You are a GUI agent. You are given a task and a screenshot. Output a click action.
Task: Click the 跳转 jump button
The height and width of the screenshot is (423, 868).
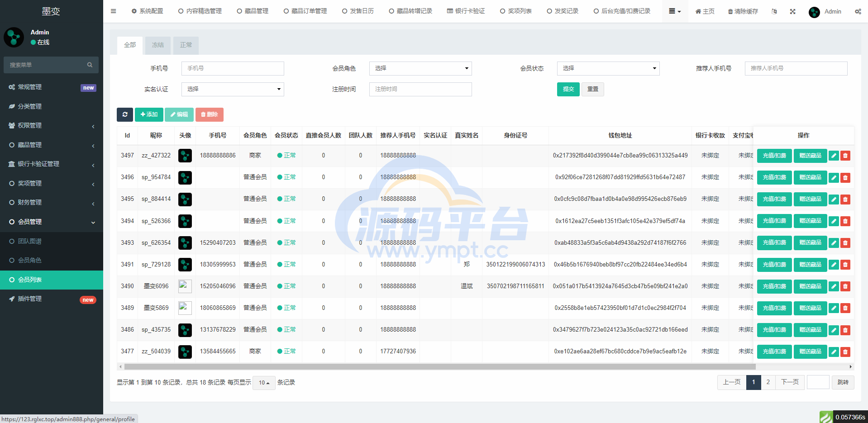[x=843, y=382]
